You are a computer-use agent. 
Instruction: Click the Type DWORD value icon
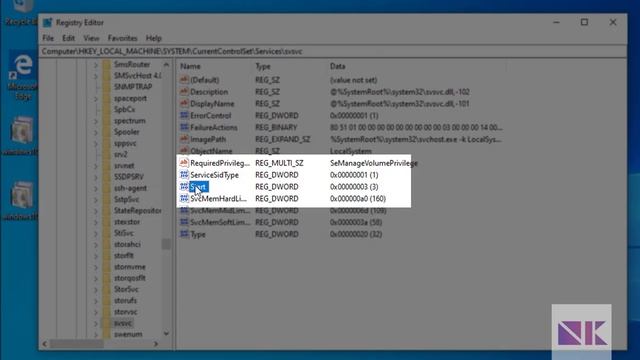tap(184, 234)
